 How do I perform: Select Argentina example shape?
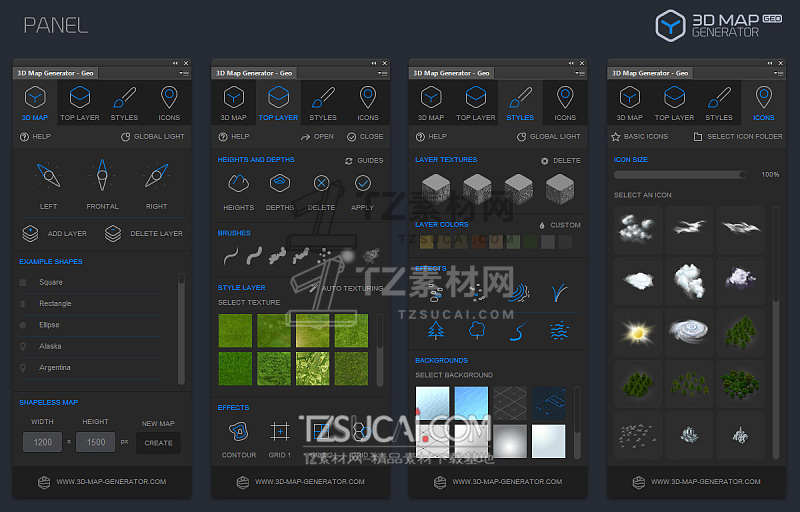pyautogui.click(x=92, y=368)
